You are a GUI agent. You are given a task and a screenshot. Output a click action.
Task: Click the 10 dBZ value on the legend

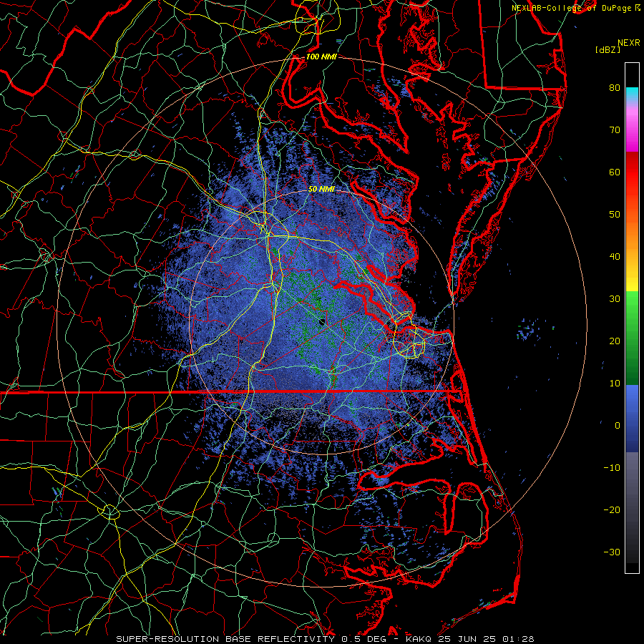point(615,384)
